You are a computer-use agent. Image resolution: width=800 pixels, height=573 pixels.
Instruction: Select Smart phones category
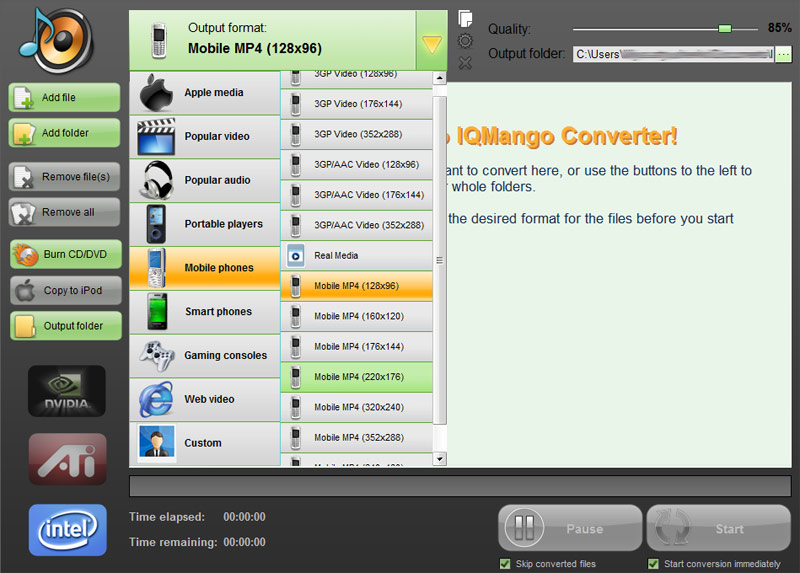(x=205, y=312)
